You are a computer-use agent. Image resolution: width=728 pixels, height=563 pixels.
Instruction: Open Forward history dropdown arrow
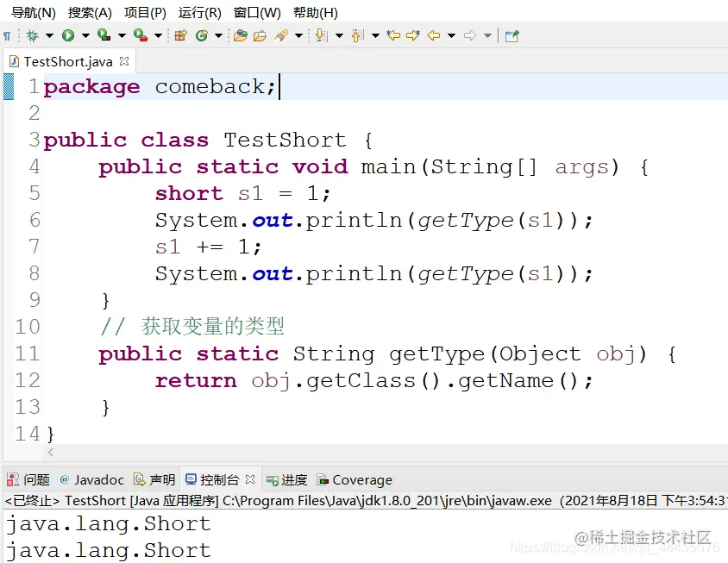(487, 35)
